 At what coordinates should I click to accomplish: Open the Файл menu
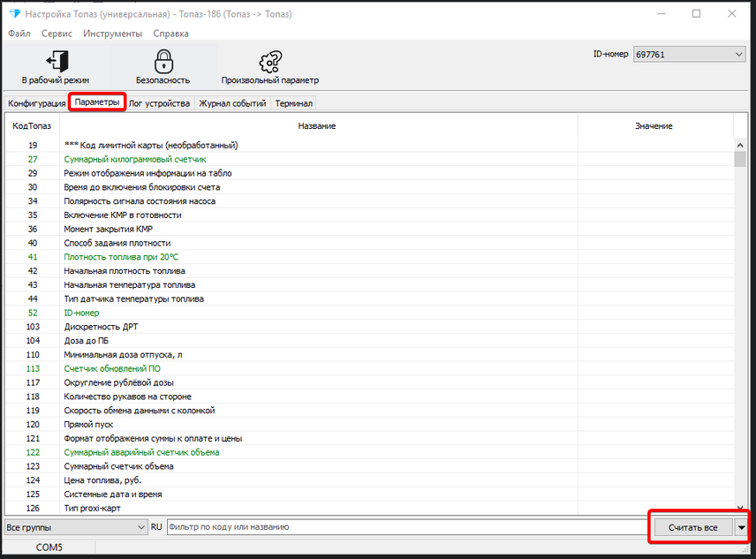(19, 34)
